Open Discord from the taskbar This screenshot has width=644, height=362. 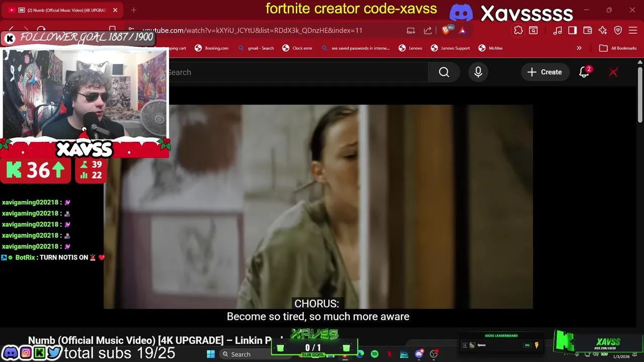pyautogui.click(x=419, y=354)
